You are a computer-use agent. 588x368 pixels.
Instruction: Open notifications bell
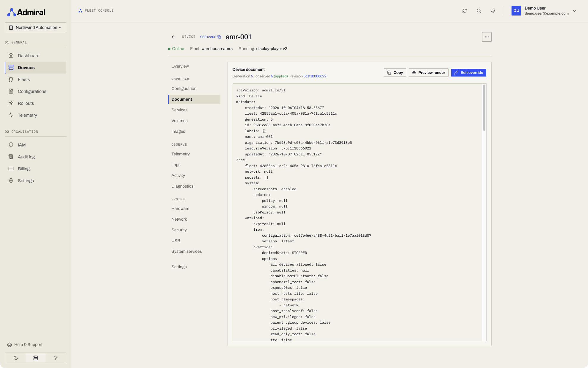click(493, 11)
